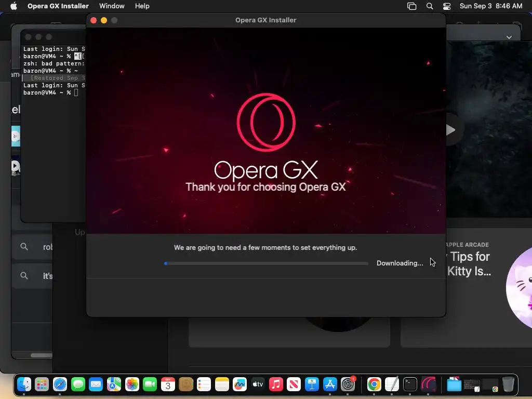Click the Stage Manager menu bar icon
Screen dimensions: 532x399
click(411, 6)
